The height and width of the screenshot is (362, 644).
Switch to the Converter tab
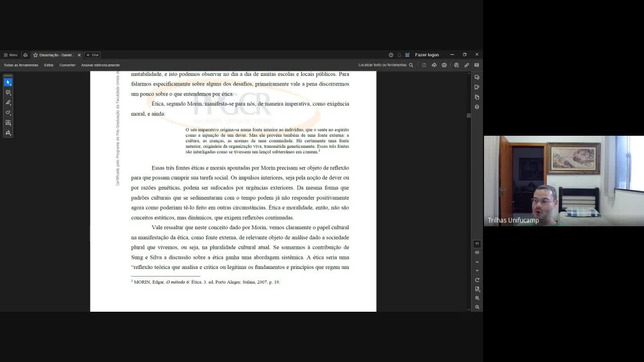[x=67, y=65]
